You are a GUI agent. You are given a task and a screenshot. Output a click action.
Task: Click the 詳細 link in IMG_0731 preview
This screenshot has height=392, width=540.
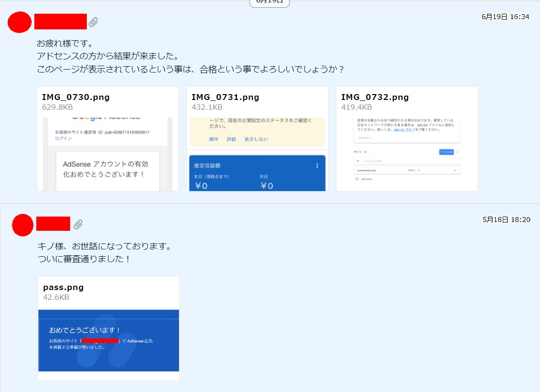point(231,139)
